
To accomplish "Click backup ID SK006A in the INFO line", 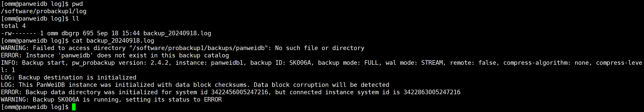I will [300, 63].
